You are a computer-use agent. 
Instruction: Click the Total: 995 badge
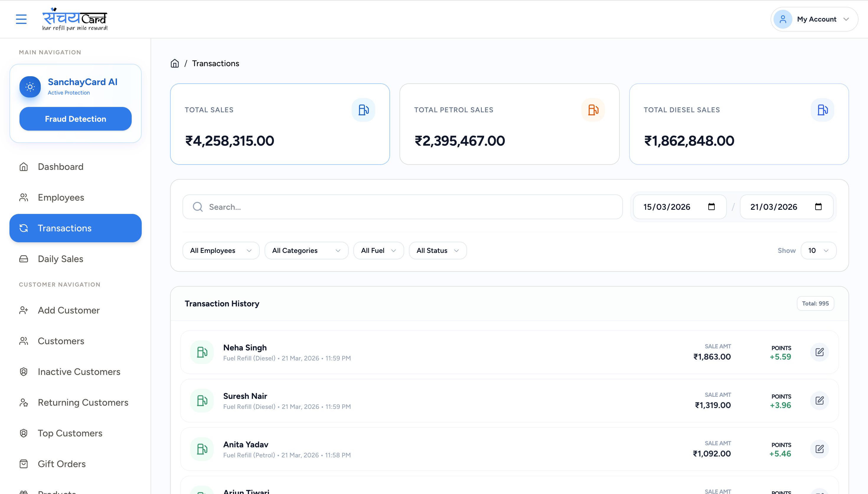point(815,304)
